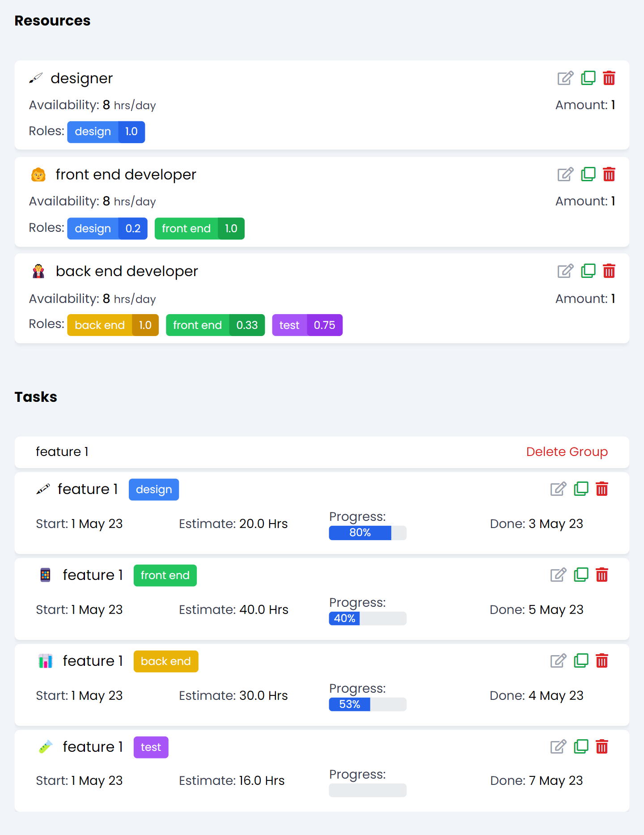
Task: Select the test role tag on back end developer
Action: click(307, 325)
